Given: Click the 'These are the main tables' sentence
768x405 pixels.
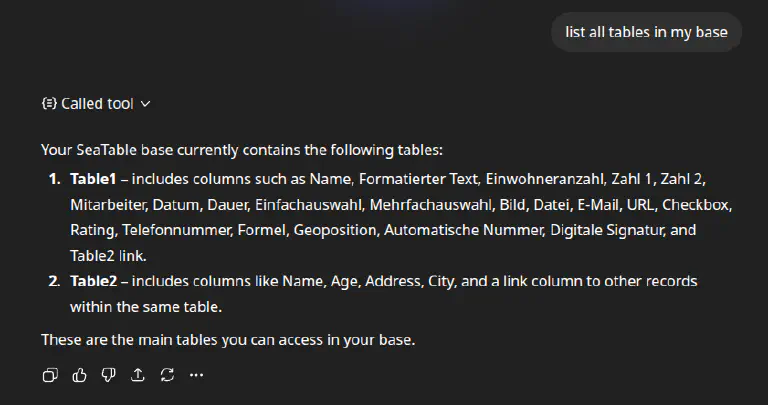Looking at the screenshot, I should click(x=227, y=339).
